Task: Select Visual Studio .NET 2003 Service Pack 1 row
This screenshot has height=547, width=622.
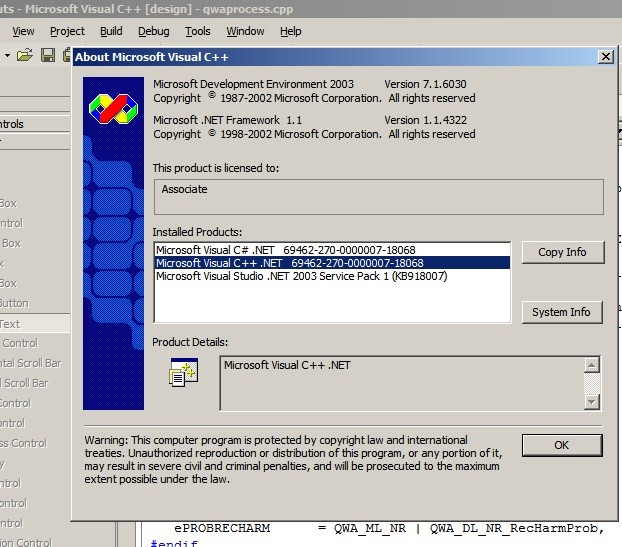Action: pyautogui.click(x=332, y=276)
